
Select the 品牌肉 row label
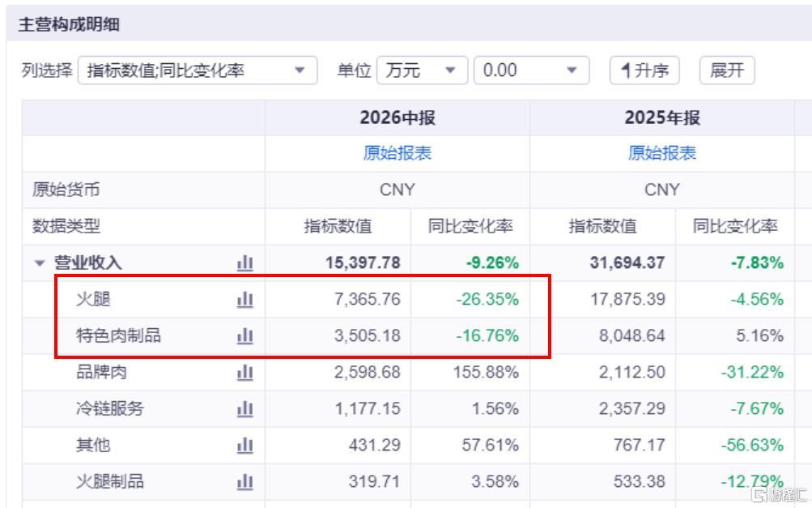pyautogui.click(x=101, y=372)
